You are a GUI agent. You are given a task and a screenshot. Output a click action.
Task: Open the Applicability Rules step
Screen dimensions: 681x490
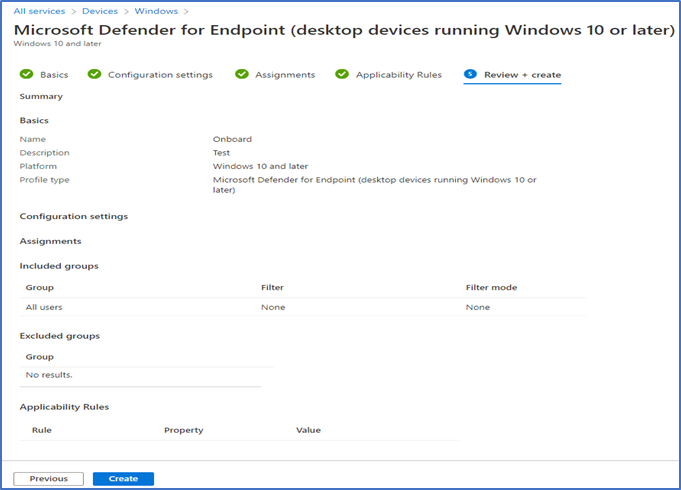click(399, 75)
